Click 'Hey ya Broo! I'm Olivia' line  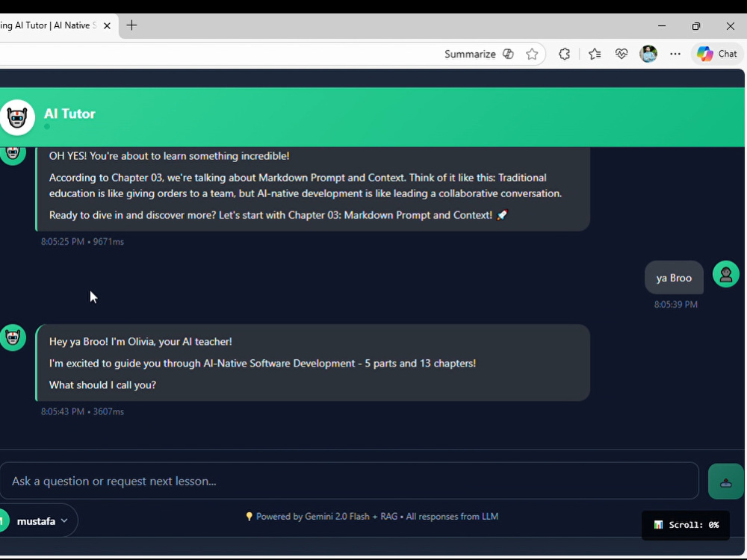(140, 341)
